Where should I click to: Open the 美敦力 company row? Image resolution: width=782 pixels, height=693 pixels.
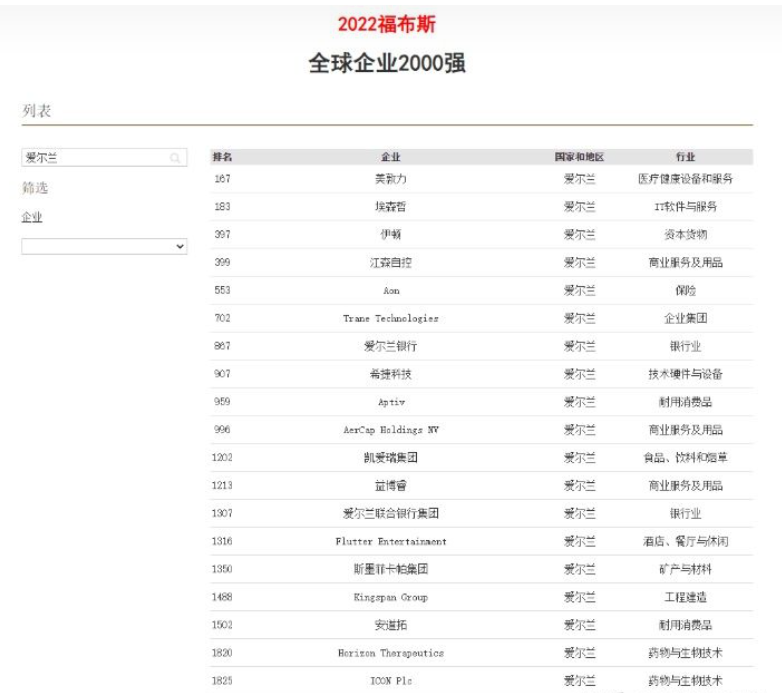(390, 179)
